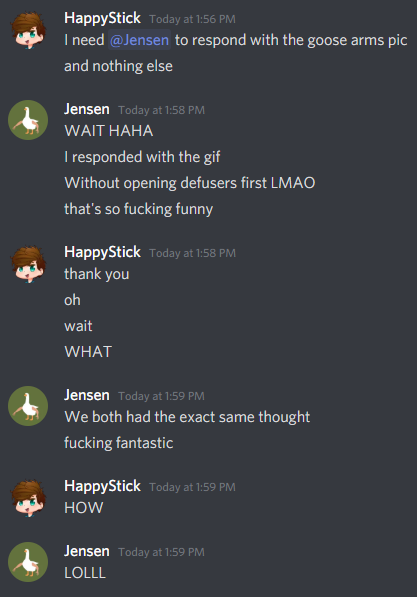Select the HappyStick username above 'thank you'

tap(102, 252)
